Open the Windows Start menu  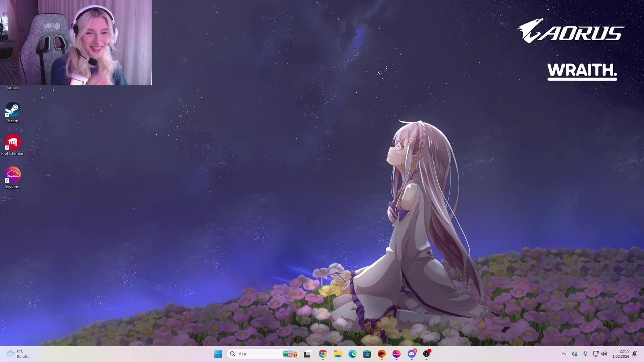(x=218, y=354)
